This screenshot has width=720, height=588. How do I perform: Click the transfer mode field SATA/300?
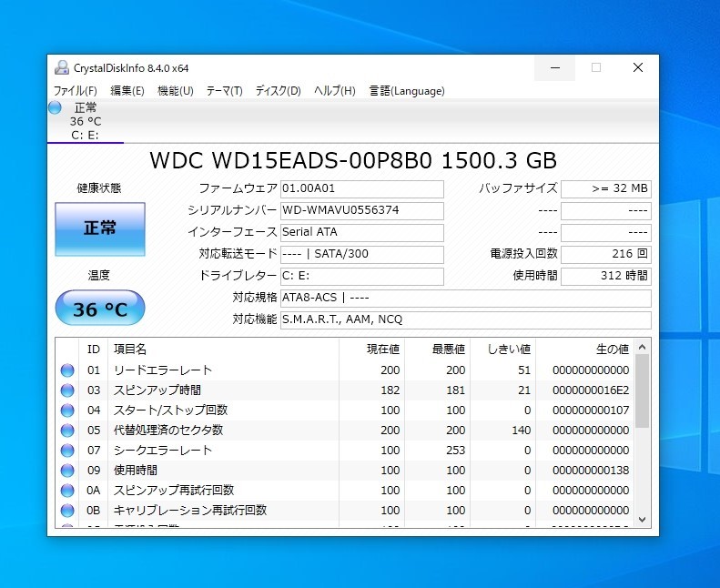point(362,254)
